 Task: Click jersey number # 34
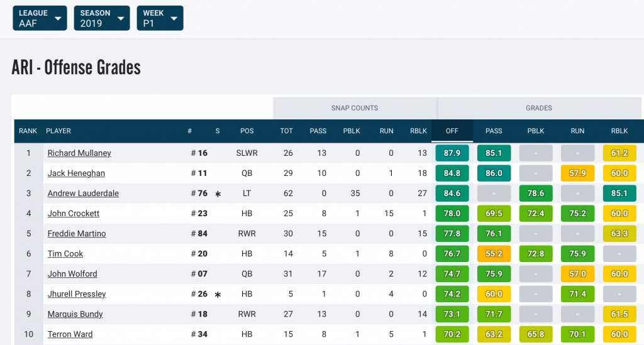199,334
